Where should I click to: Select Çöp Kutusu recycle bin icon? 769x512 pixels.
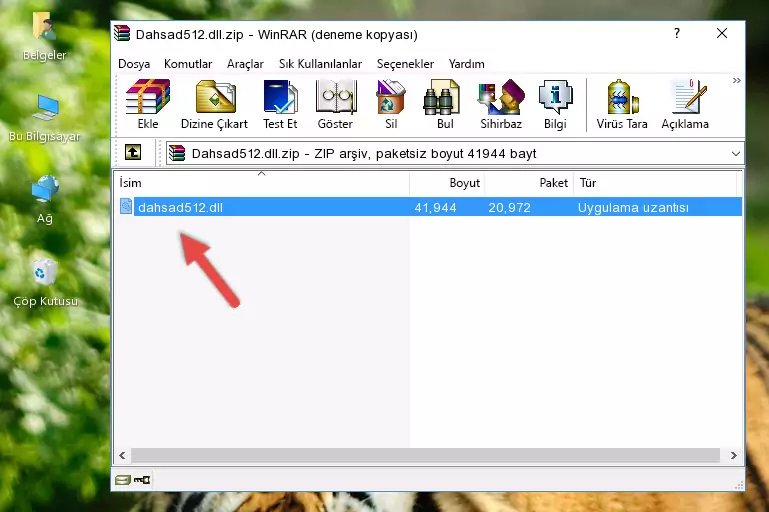pos(45,282)
